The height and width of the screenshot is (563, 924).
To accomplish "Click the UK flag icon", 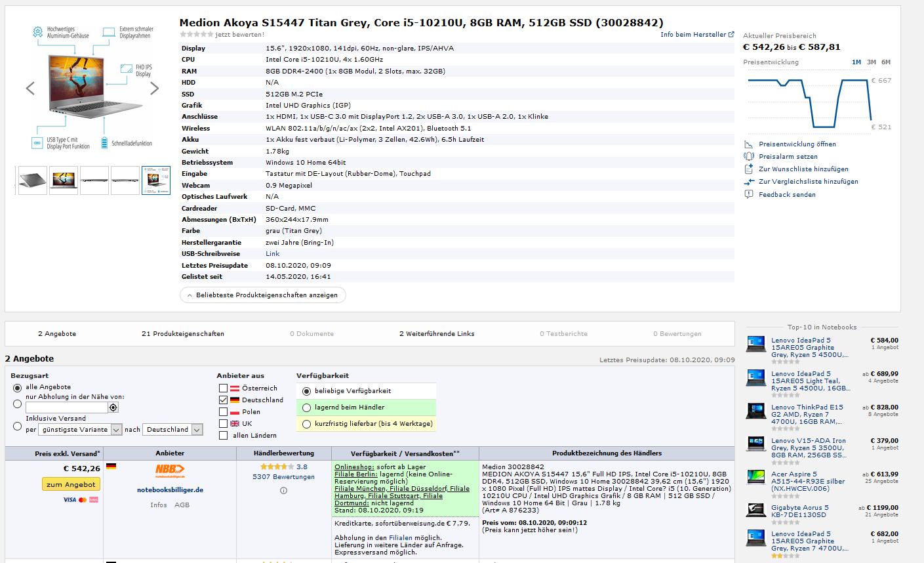I will (235, 424).
